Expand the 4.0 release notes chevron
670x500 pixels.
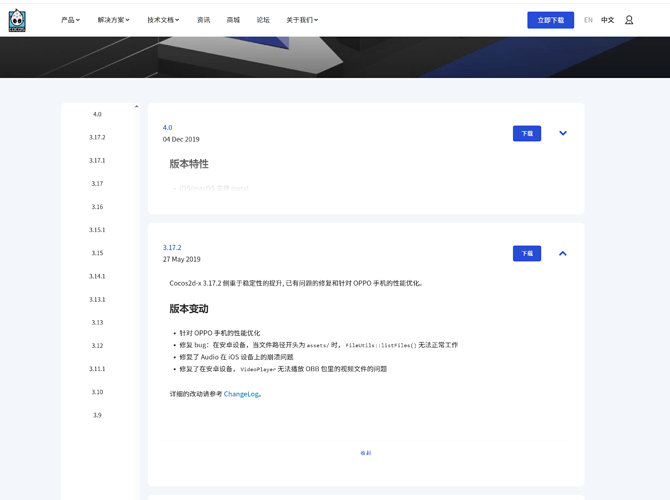click(x=563, y=133)
